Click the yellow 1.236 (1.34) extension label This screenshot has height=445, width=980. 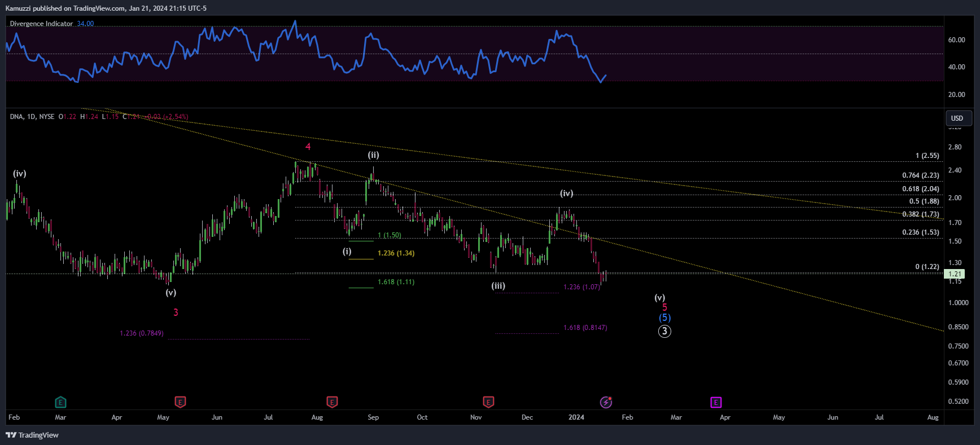point(396,253)
